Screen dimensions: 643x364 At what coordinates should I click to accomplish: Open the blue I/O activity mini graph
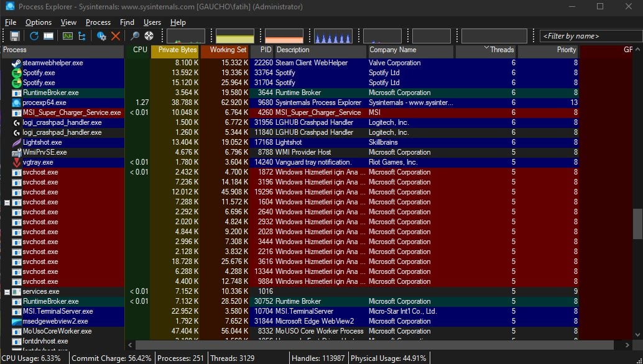click(x=333, y=36)
